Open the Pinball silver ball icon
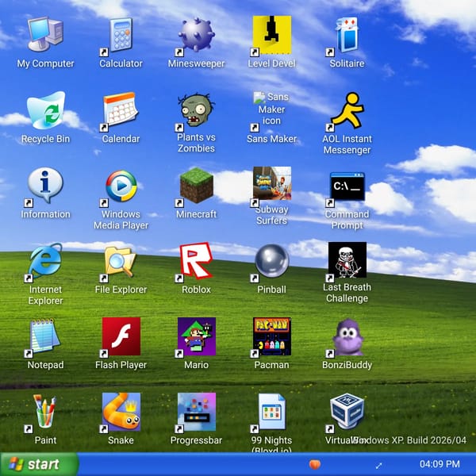The height and width of the screenshot is (476, 476). click(271, 261)
